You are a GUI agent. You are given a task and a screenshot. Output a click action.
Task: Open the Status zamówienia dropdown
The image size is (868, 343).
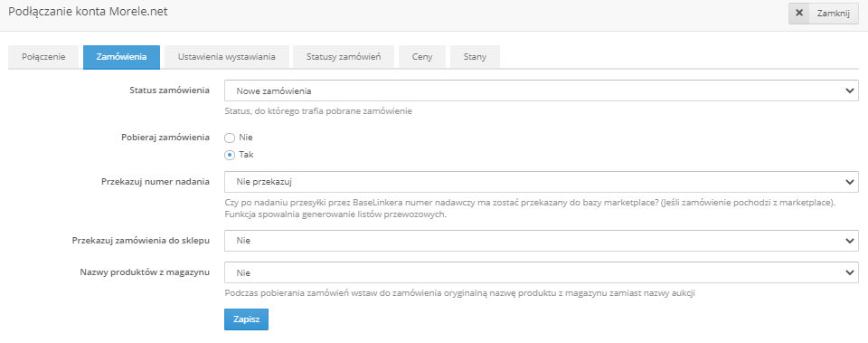[x=542, y=91]
